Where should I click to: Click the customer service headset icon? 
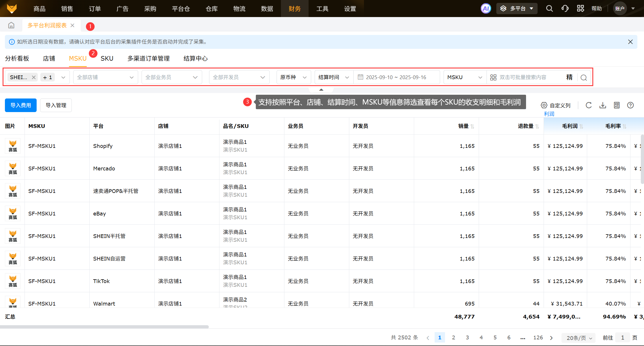click(565, 8)
